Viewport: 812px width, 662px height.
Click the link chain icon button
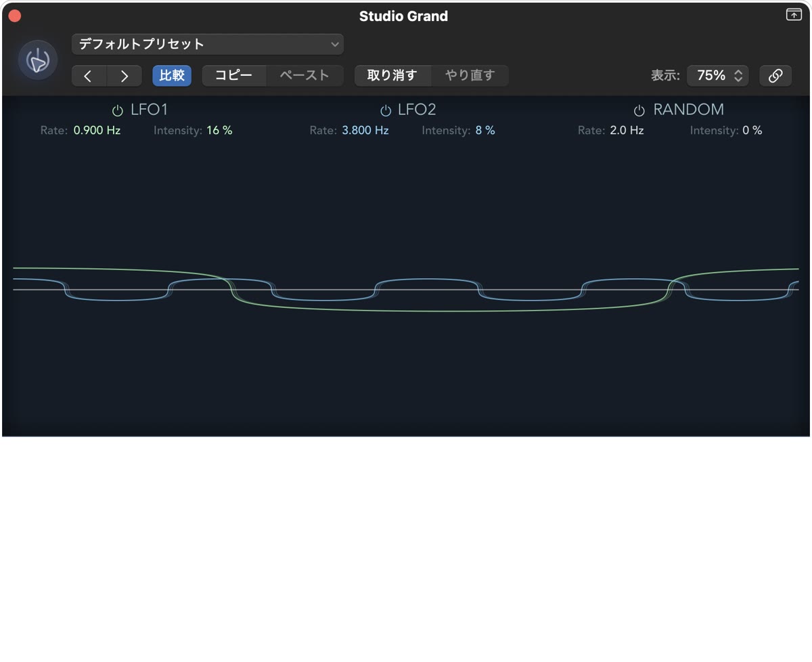coord(775,75)
